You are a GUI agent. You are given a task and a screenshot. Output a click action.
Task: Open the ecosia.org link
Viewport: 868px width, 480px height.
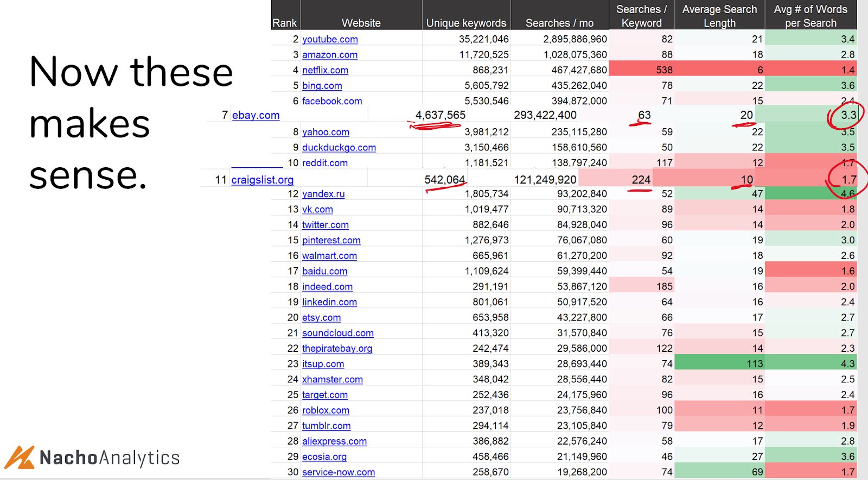pyautogui.click(x=324, y=457)
